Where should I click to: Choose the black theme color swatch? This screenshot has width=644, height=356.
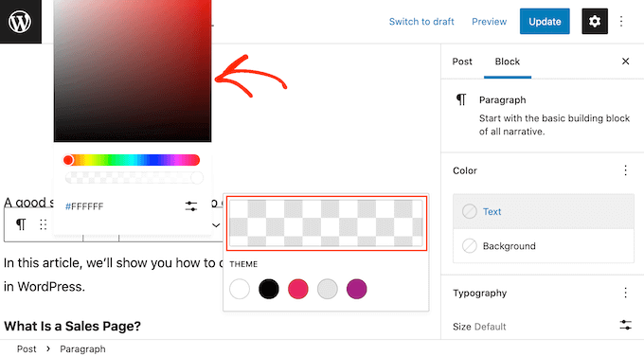pos(269,289)
